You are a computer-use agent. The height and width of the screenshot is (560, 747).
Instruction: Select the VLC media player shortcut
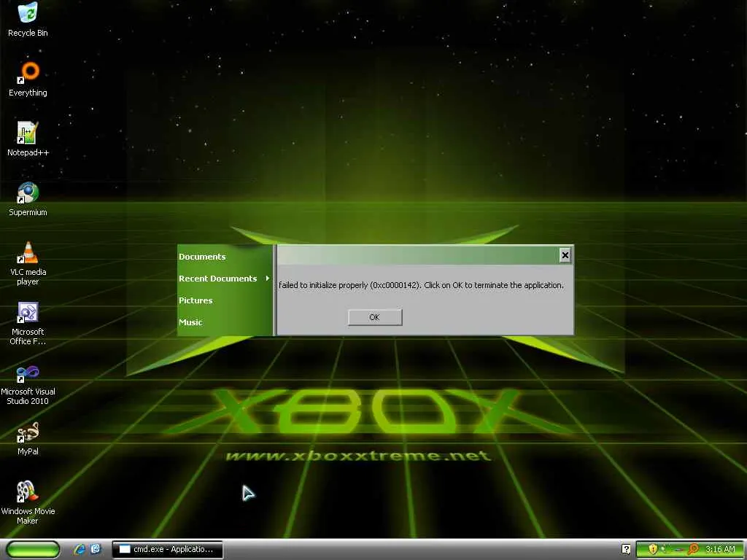pyautogui.click(x=28, y=263)
